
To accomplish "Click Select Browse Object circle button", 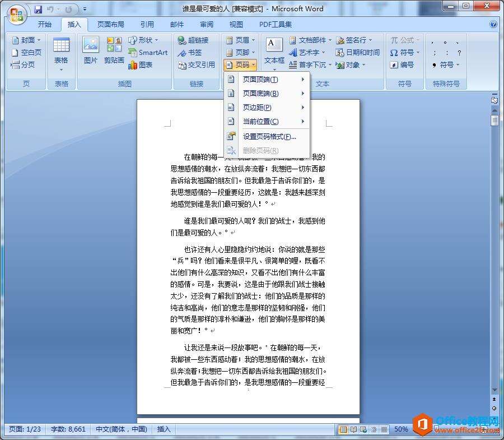I will coord(494,409).
